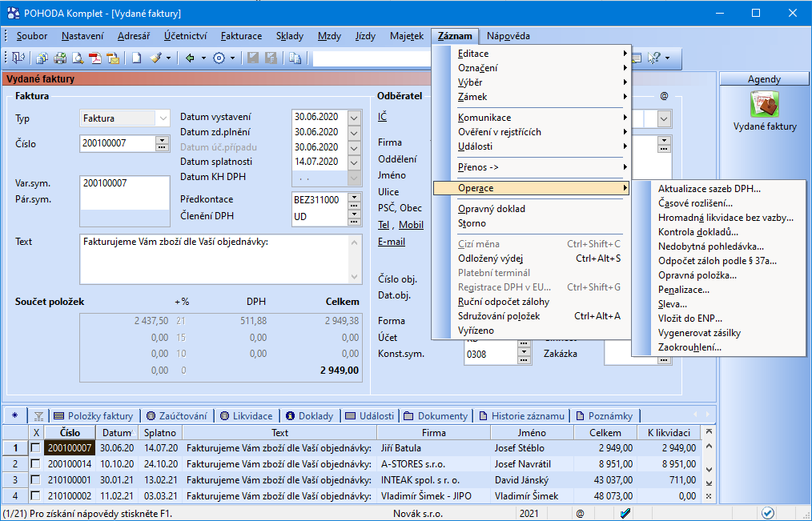Viewport: 812px width, 521px height.
Task: Click Novák s.r.o. in the status bar
Action: click(418, 514)
